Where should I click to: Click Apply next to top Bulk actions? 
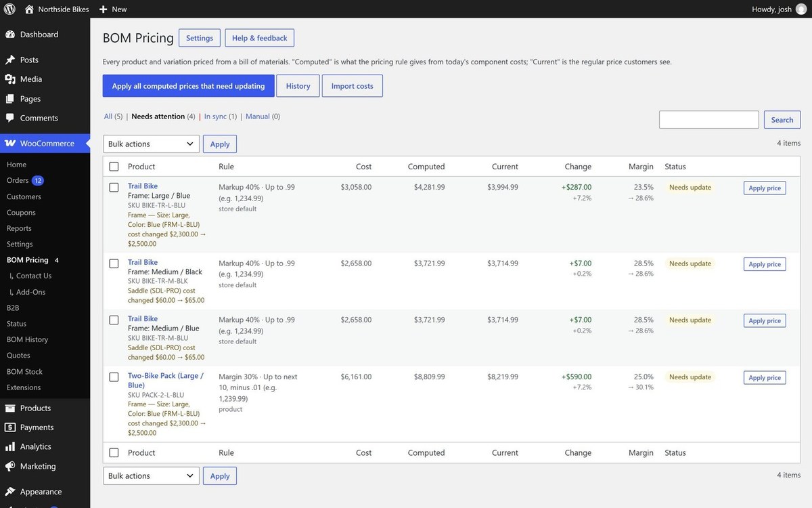click(220, 144)
